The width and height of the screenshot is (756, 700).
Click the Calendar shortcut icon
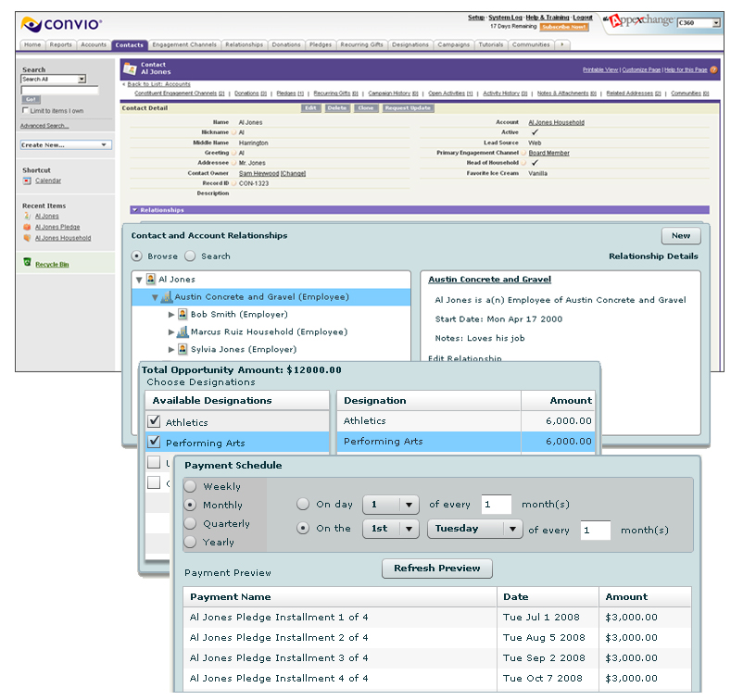(27, 181)
